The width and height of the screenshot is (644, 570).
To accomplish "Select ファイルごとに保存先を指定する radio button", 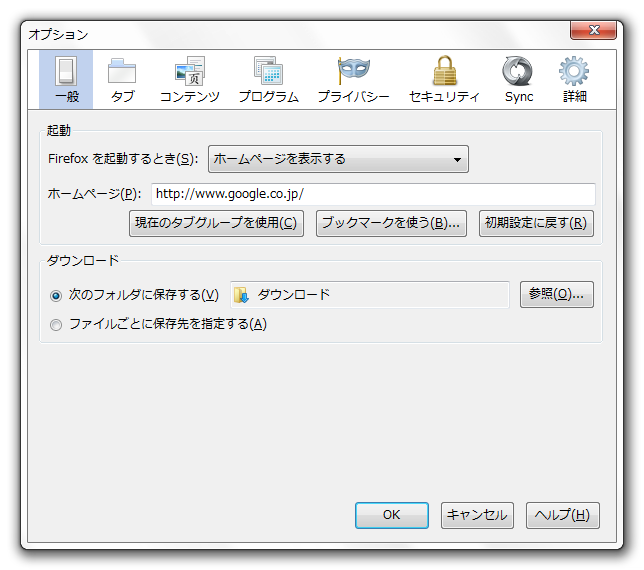I will tap(56, 325).
